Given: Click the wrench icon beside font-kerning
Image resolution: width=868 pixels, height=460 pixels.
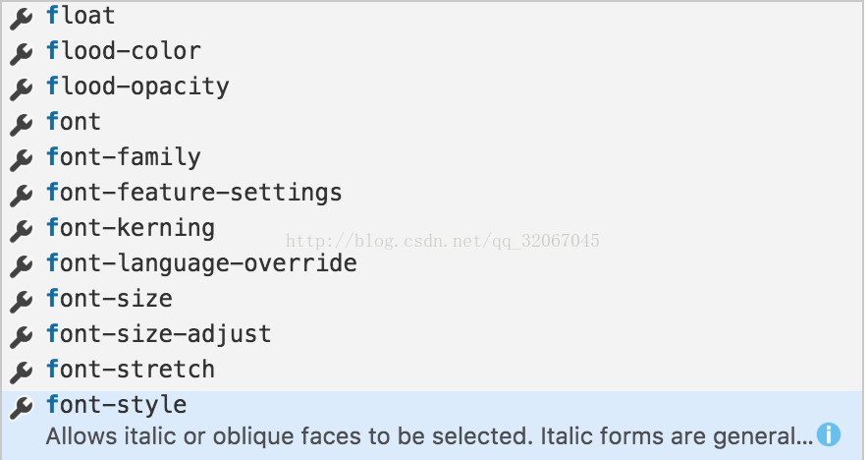Looking at the screenshot, I should 21,231.
